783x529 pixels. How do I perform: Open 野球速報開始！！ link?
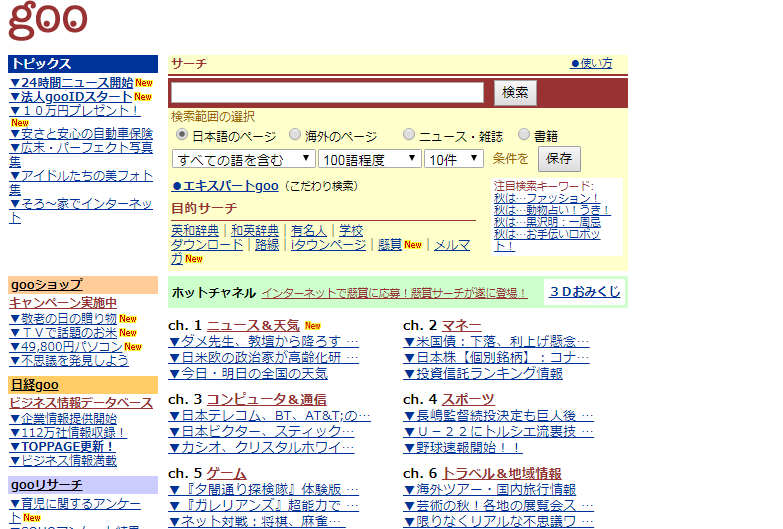pyautogui.click(x=463, y=448)
